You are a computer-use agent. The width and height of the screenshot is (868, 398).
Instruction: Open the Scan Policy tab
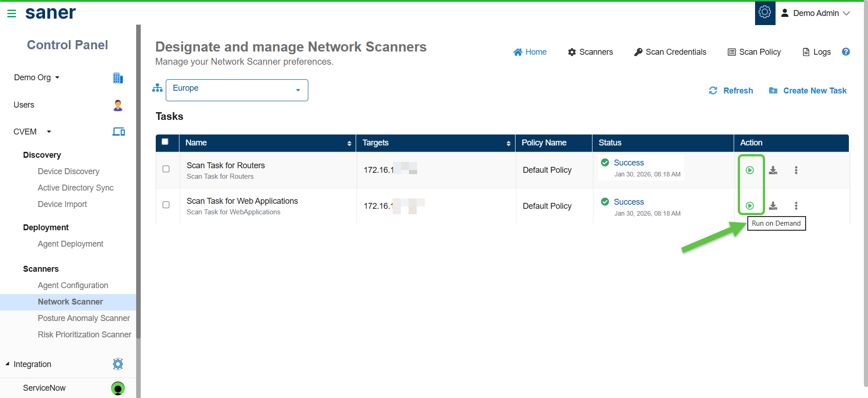coord(754,52)
